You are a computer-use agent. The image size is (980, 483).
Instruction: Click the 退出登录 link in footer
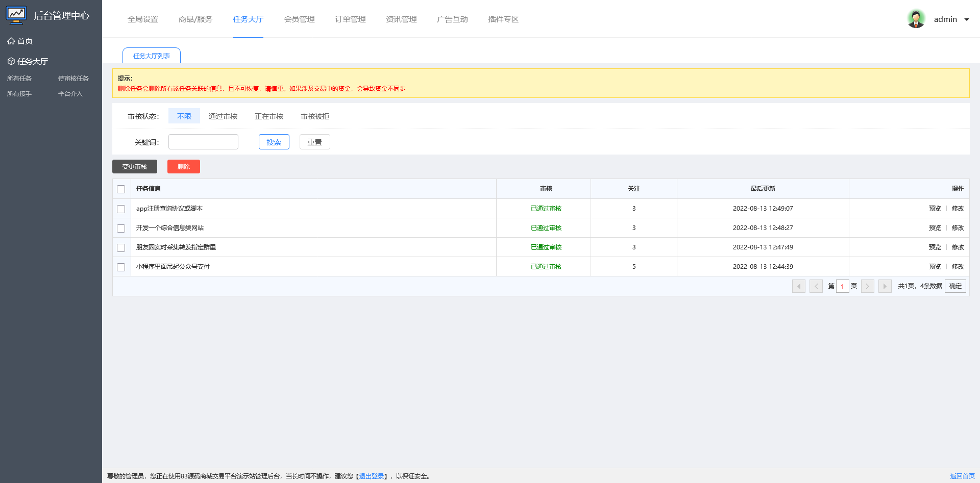pos(372,476)
